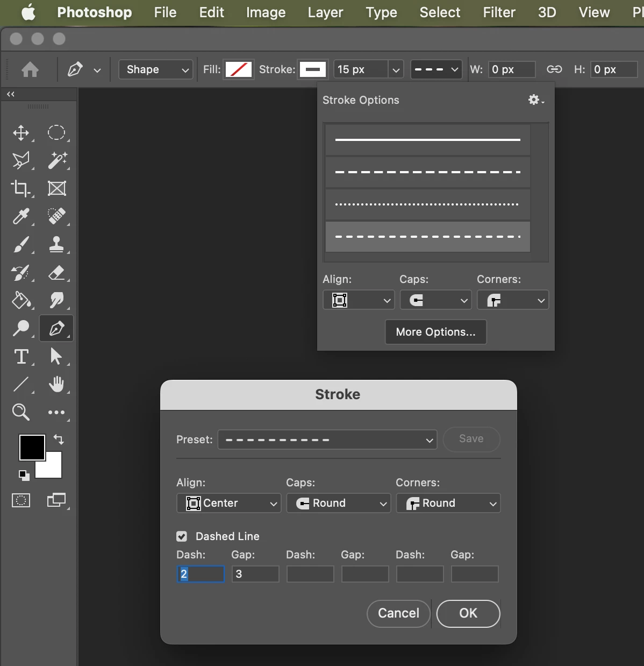This screenshot has width=644, height=666.
Task: Click the More Options button
Action: 436,332
